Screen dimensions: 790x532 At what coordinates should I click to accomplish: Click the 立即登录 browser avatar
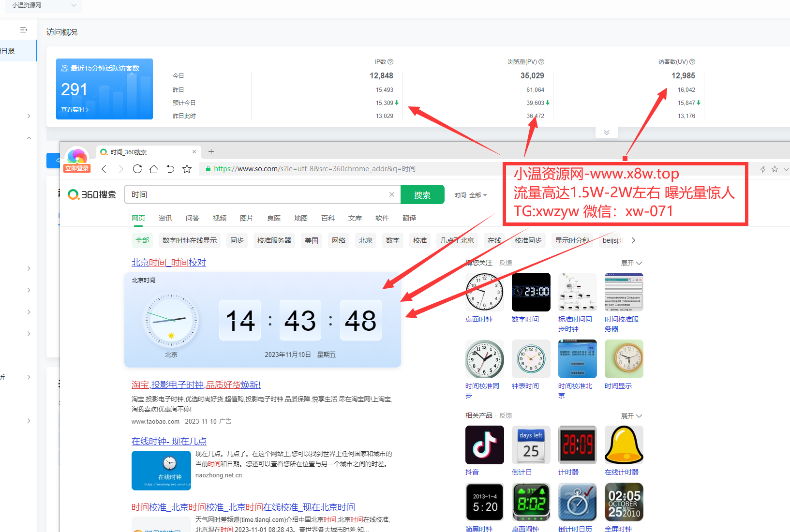point(77,159)
